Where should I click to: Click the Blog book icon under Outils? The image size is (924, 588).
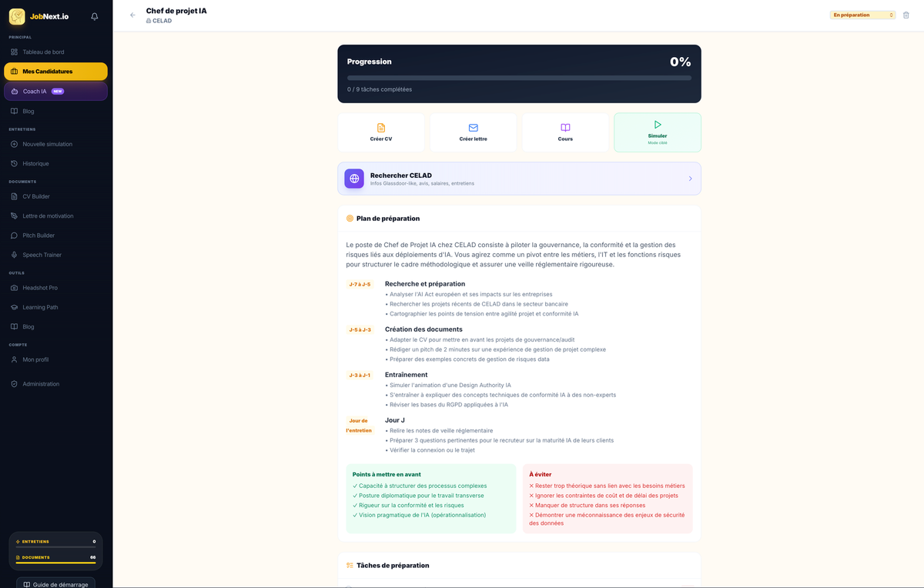pos(15,326)
